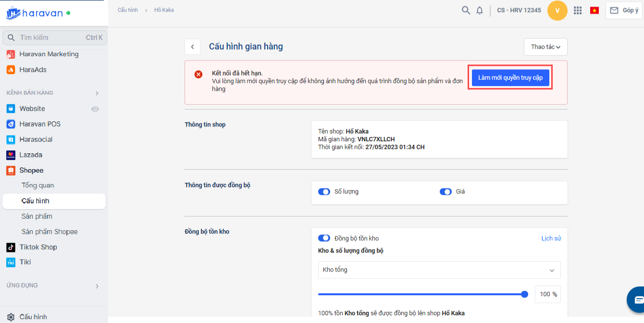Viewport: 644px width, 323px height.
Task: Turn off Đồng bộ tồn kho switch
Action: [324, 238]
